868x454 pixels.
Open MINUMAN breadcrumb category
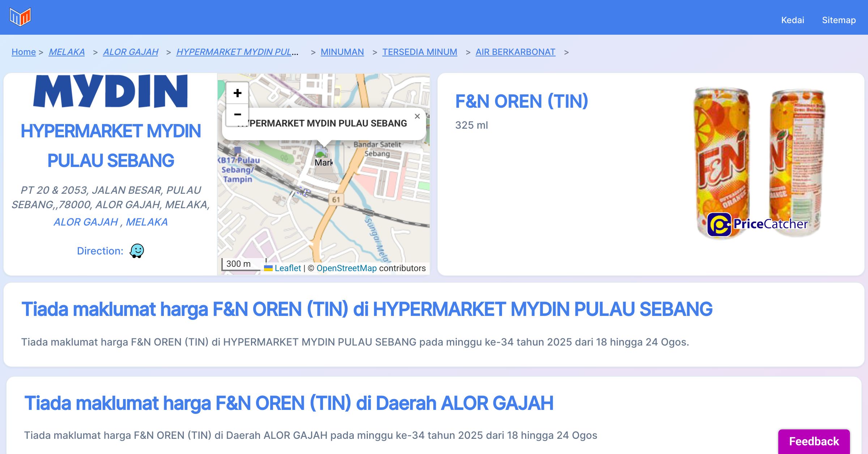tap(342, 52)
